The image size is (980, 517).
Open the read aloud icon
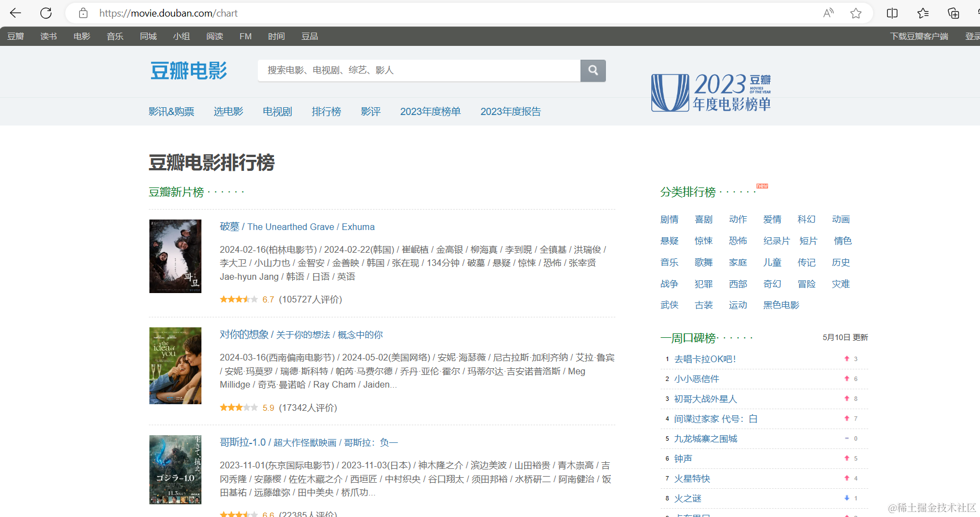coord(828,13)
